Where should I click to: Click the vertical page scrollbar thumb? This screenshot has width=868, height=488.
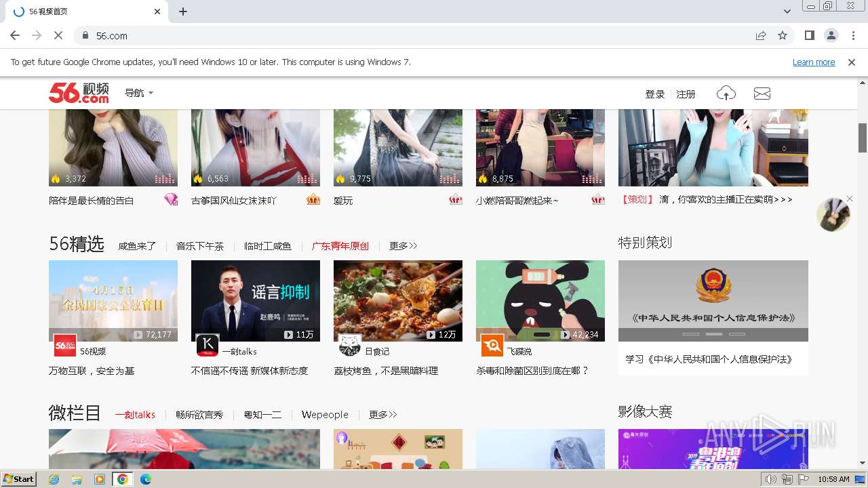pyautogui.click(x=863, y=138)
